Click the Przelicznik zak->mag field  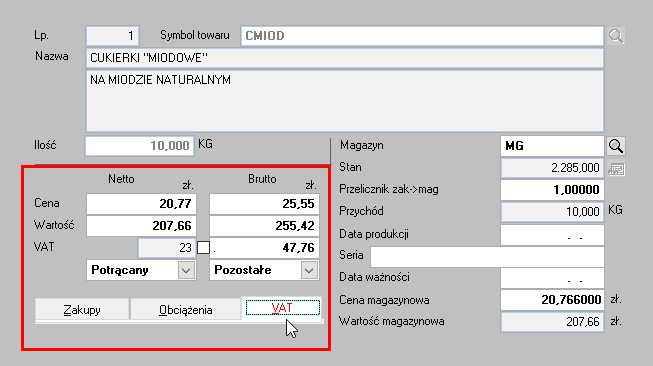552,190
